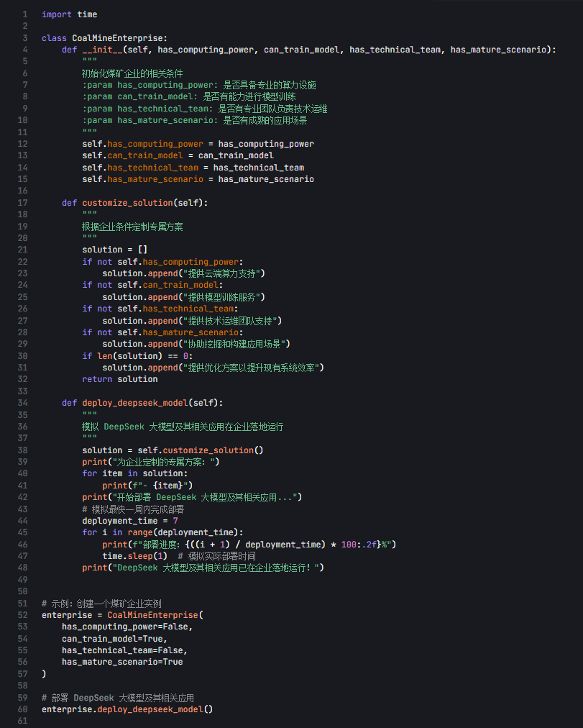Click line number 61 in the gutter
This screenshot has height=728, width=583.
[x=23, y=721]
